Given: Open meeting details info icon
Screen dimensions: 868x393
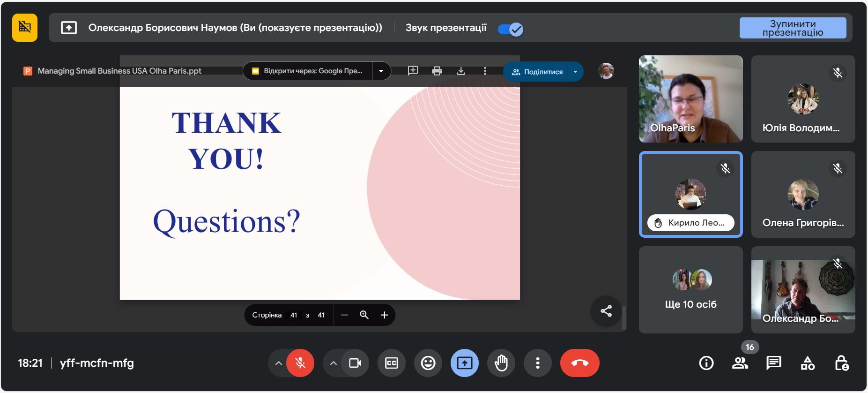Looking at the screenshot, I should pos(706,363).
